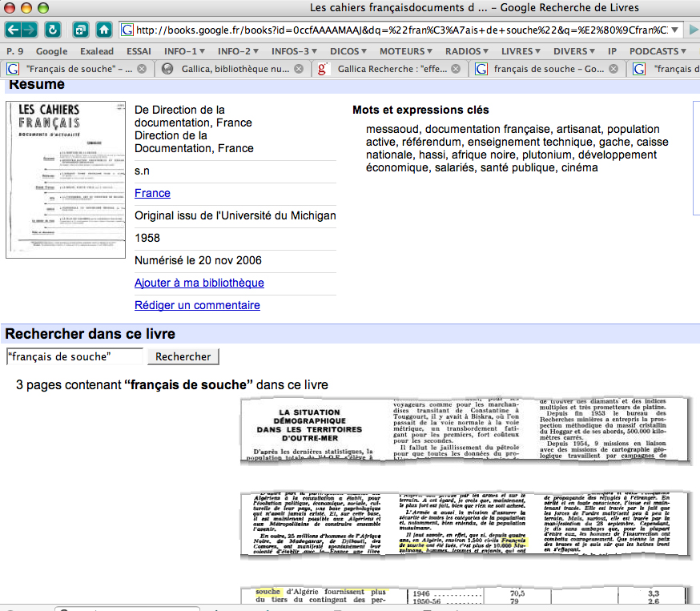Screen dimensions: 700x611
Task: Open the La Situation Démographique page snippet
Action: tap(465, 431)
